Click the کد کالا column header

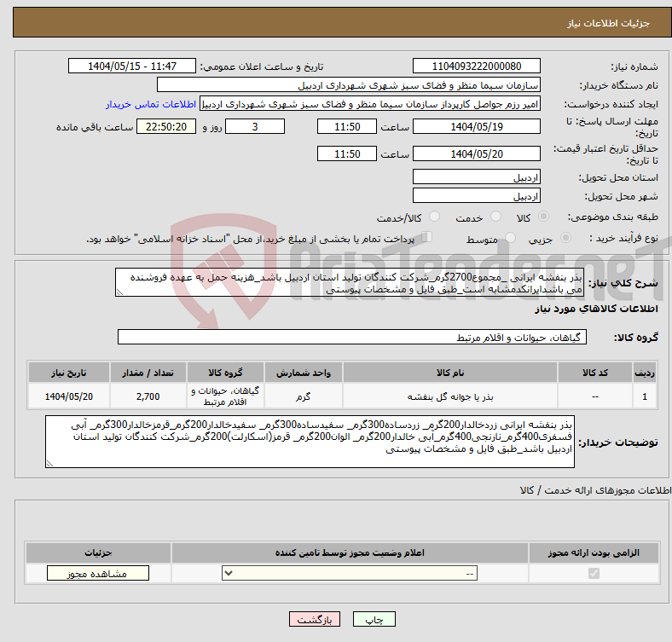(595, 373)
